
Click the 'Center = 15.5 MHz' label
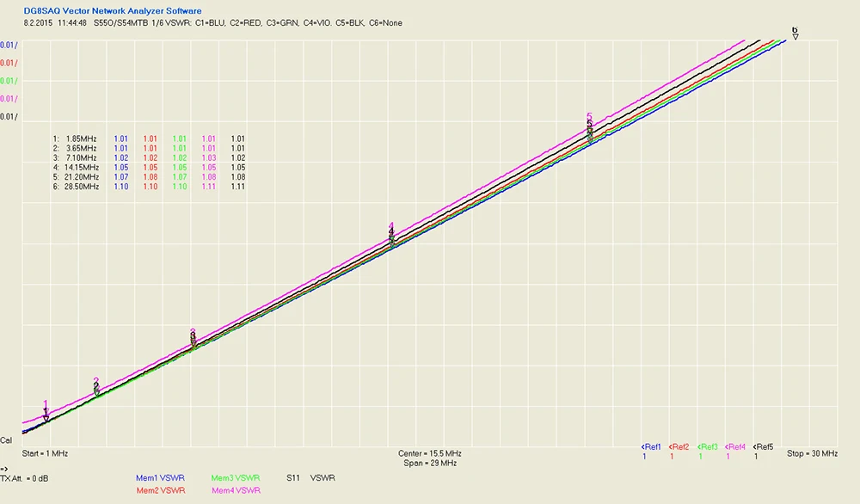[429, 453]
